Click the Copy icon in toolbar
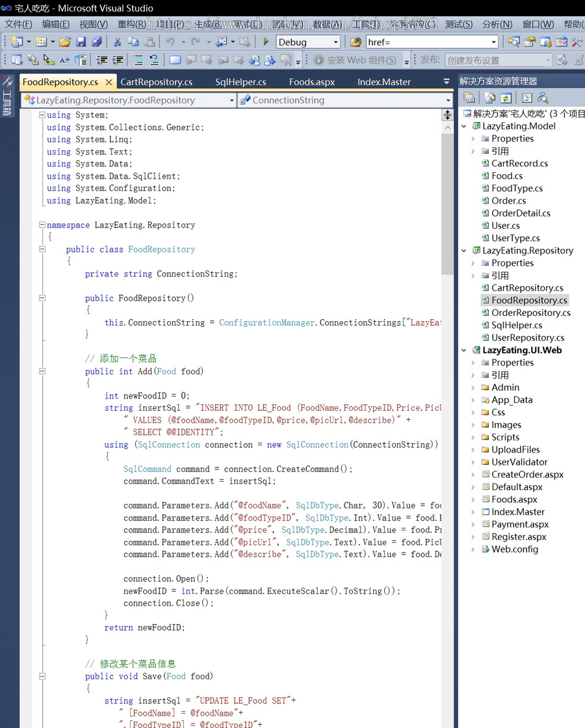This screenshot has width=585, height=728. (133, 42)
